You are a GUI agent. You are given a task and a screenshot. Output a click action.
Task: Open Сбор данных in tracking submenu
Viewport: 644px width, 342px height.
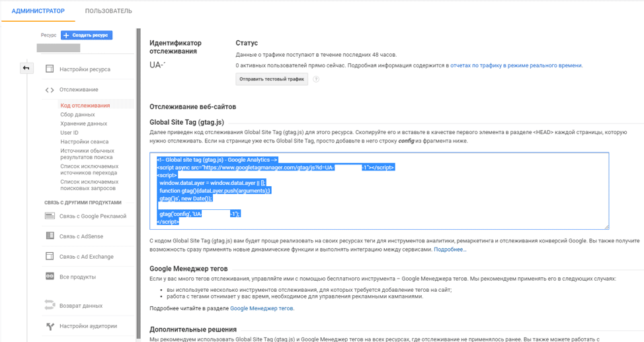[77, 115]
